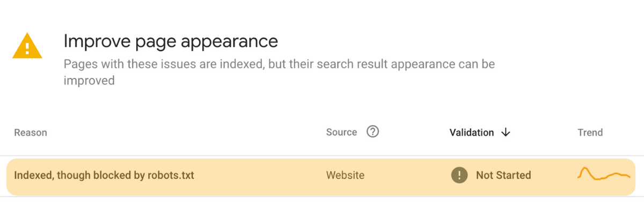Sort by the Validation column header

[x=472, y=132]
